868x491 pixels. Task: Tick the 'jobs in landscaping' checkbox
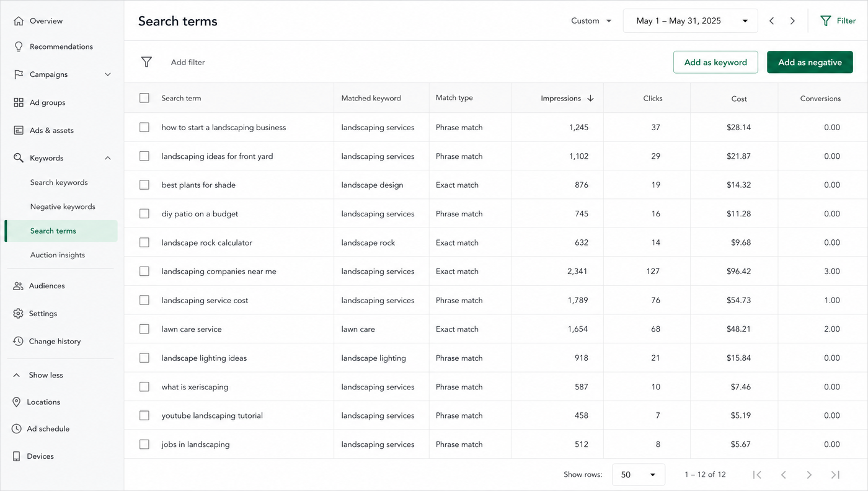[144, 444]
